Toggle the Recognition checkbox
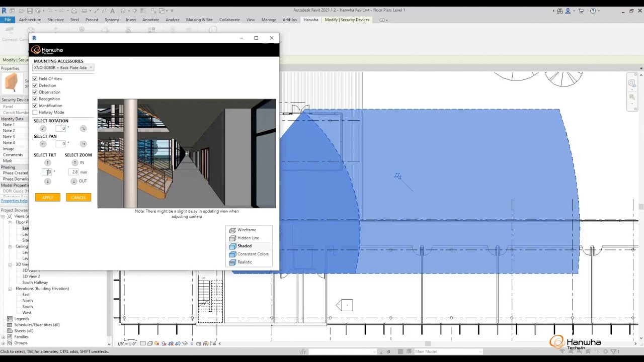Screen dimensions: 644x362 [x=35, y=99]
